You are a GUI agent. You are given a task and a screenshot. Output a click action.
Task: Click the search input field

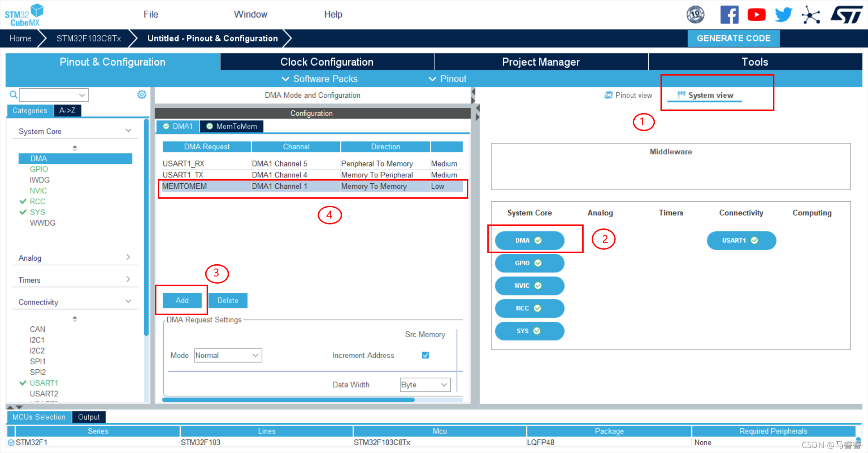point(49,95)
